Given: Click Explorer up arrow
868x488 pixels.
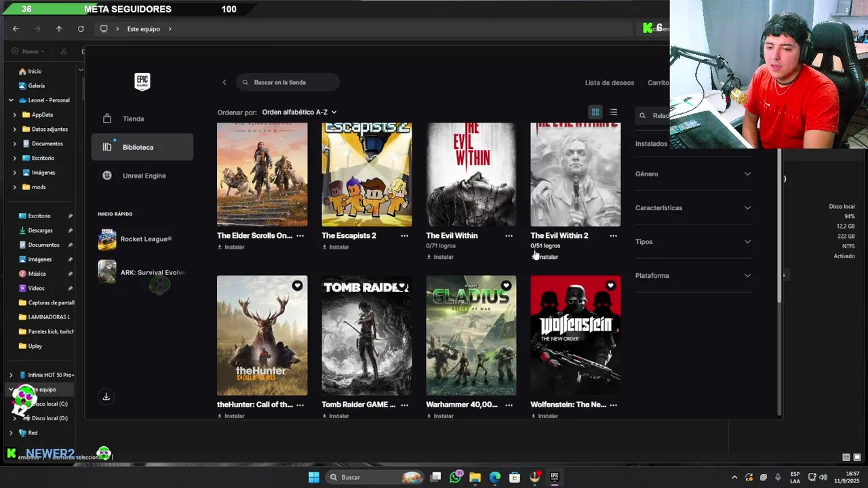Looking at the screenshot, I should coord(59,29).
